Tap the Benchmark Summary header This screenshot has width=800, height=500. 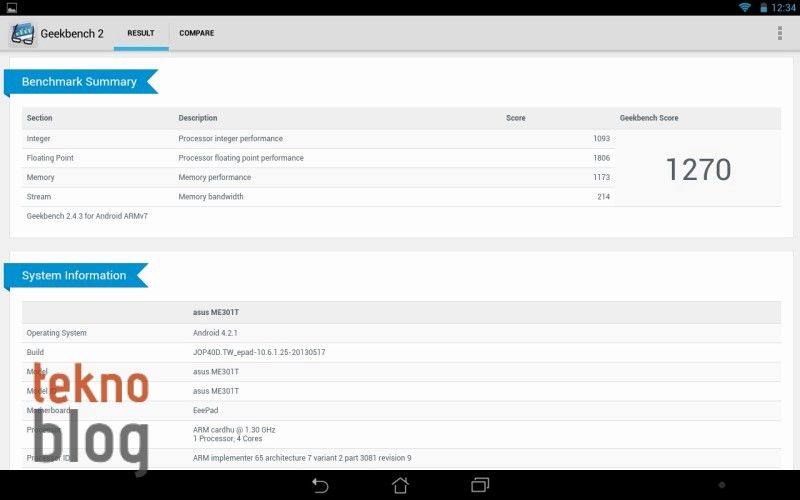(80, 82)
